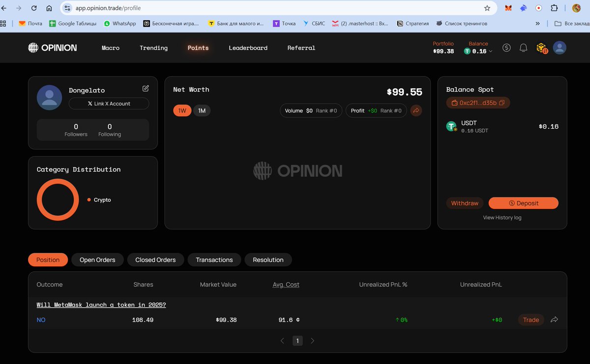This screenshot has height=364, width=590.
Task: Open the СБИС bookmark
Action: (314, 23)
